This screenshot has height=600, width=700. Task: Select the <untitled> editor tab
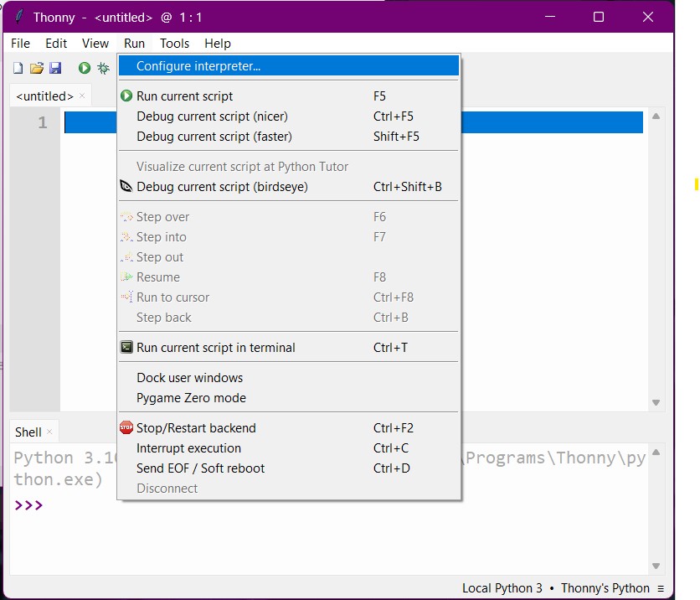pyautogui.click(x=44, y=96)
